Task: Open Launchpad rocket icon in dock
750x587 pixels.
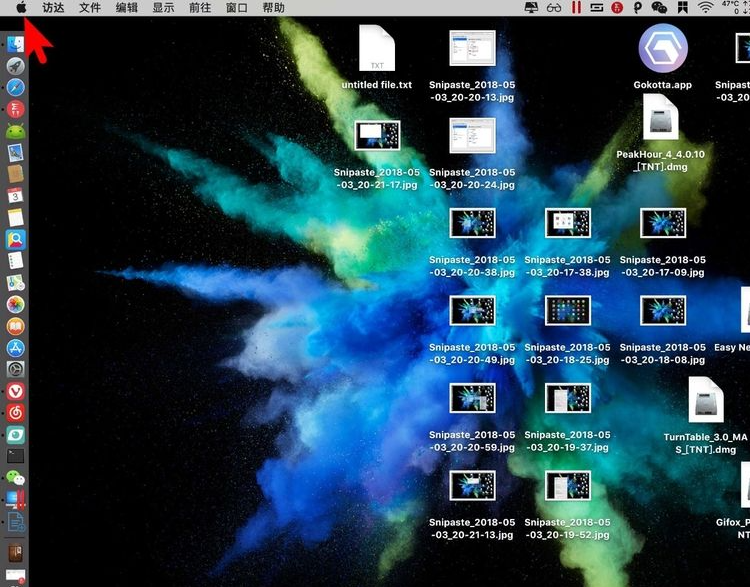Action: click(x=15, y=66)
